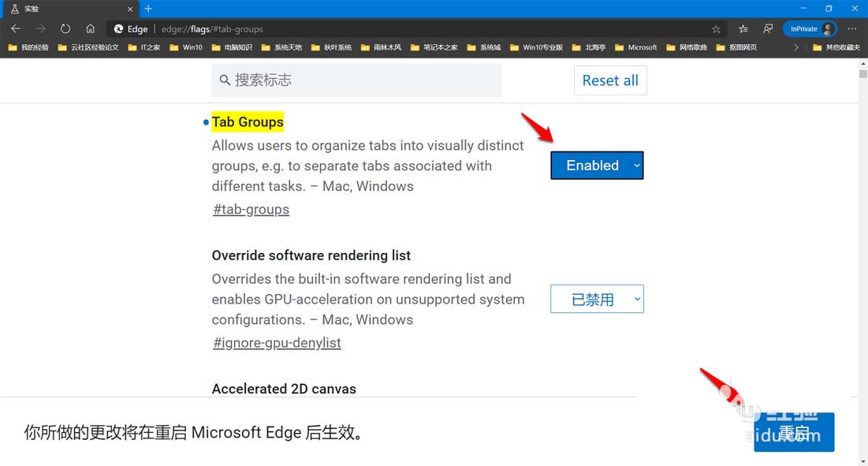Open the Settings and more menu
Image resolution: width=868 pixels, height=466 pixels.
tap(851, 28)
